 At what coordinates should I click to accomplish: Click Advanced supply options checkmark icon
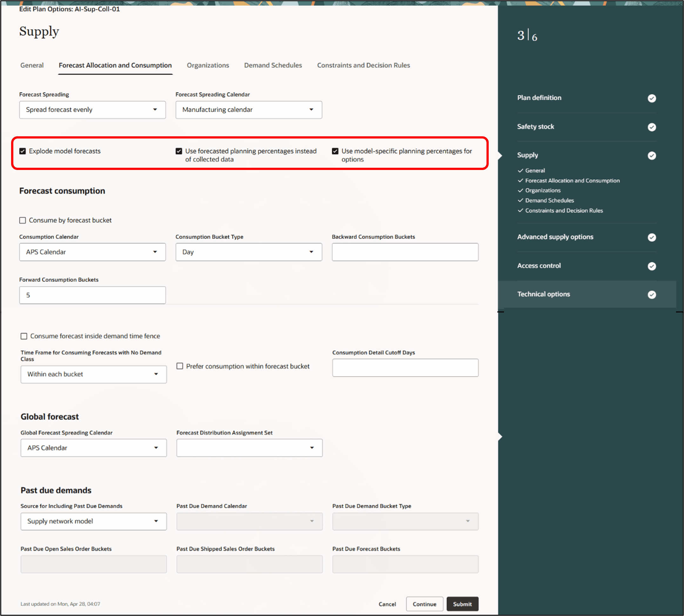tap(652, 237)
